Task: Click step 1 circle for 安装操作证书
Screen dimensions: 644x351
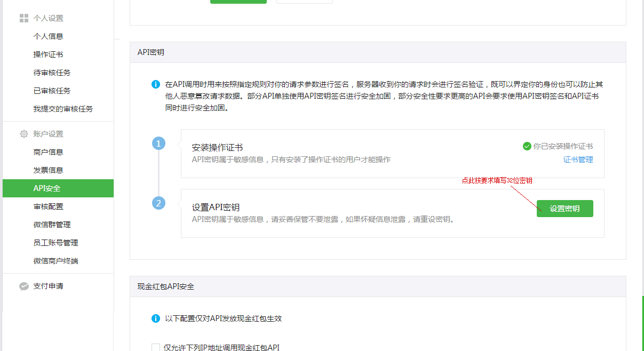Action: (x=158, y=143)
